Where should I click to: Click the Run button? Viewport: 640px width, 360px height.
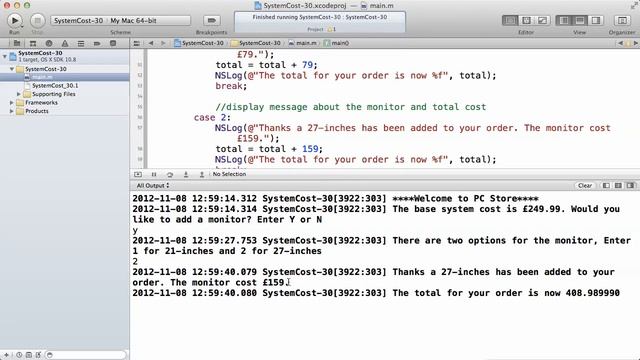(x=14, y=20)
